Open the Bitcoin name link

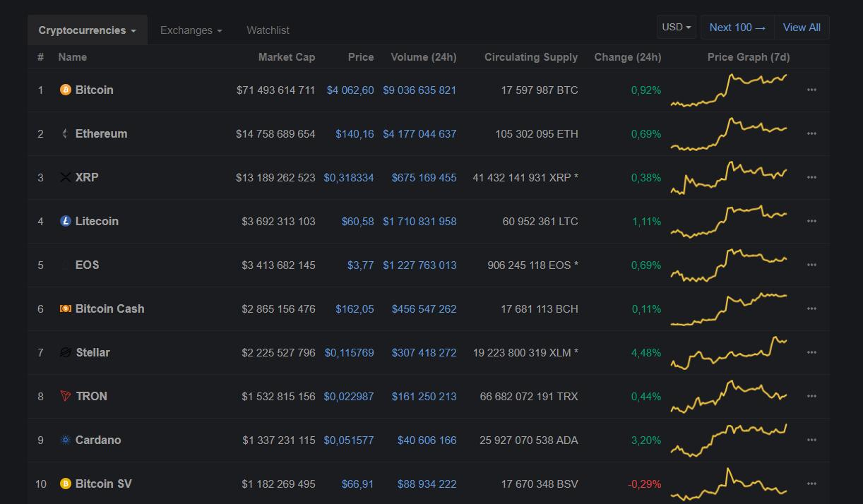[95, 90]
